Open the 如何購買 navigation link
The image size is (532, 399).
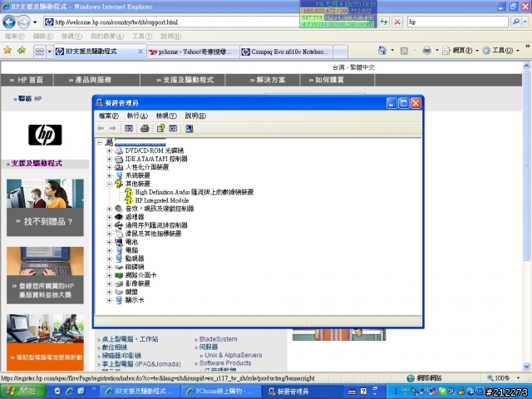coord(326,80)
